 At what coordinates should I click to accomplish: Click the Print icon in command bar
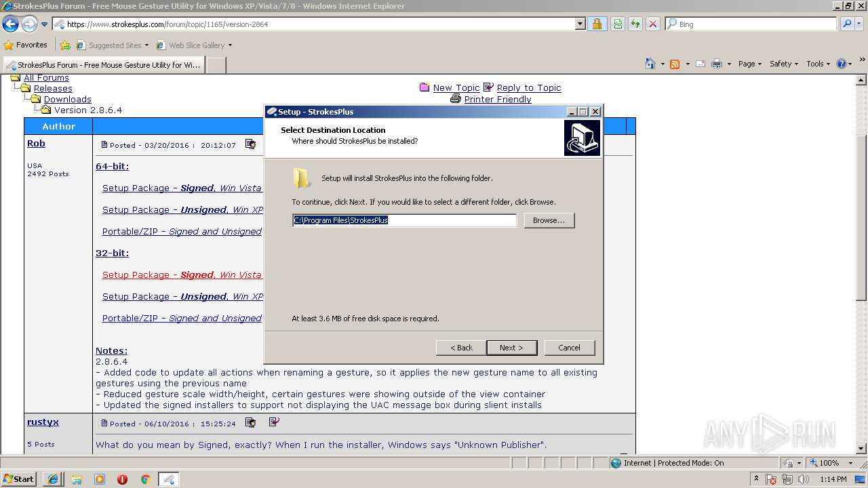pos(716,64)
